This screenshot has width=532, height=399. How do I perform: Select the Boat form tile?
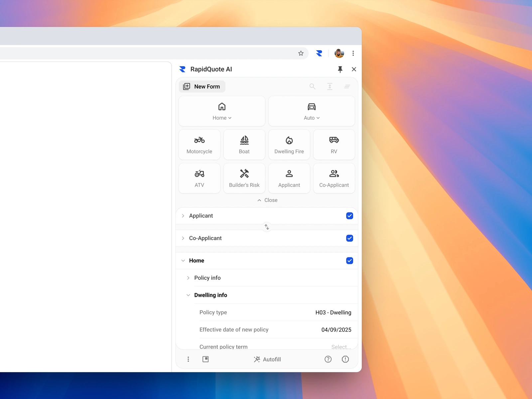click(244, 145)
